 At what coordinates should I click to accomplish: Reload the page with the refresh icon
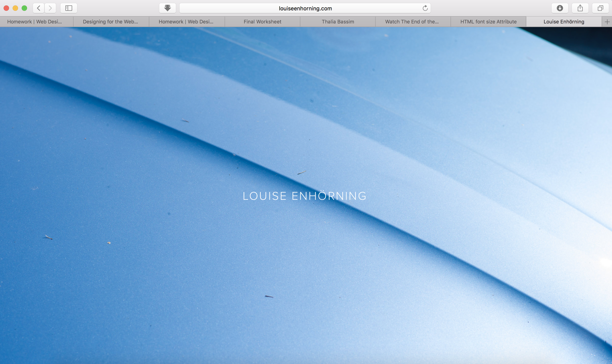click(x=425, y=8)
